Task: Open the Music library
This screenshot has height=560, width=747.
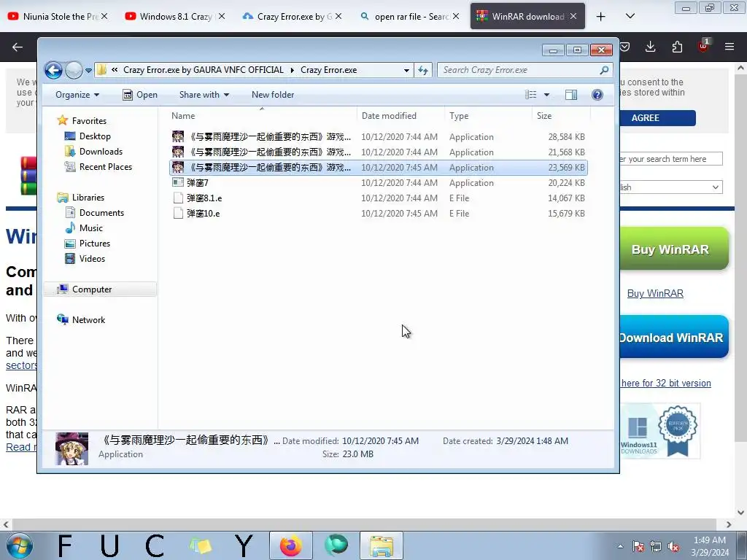Action: pyautogui.click(x=90, y=227)
